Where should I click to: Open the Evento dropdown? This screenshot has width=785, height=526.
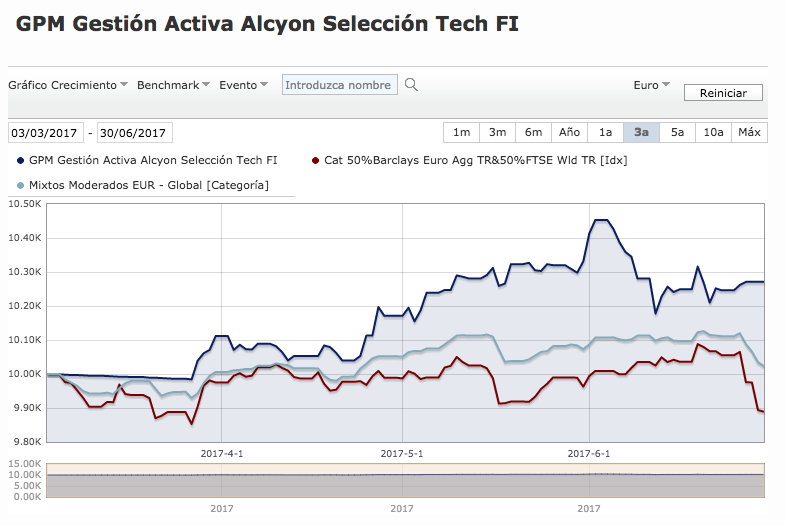(243, 85)
